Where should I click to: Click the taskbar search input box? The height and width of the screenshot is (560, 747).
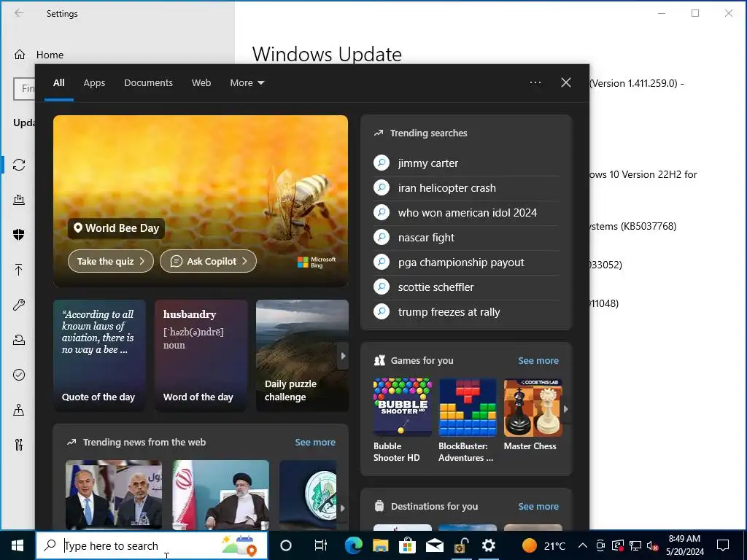(x=152, y=545)
